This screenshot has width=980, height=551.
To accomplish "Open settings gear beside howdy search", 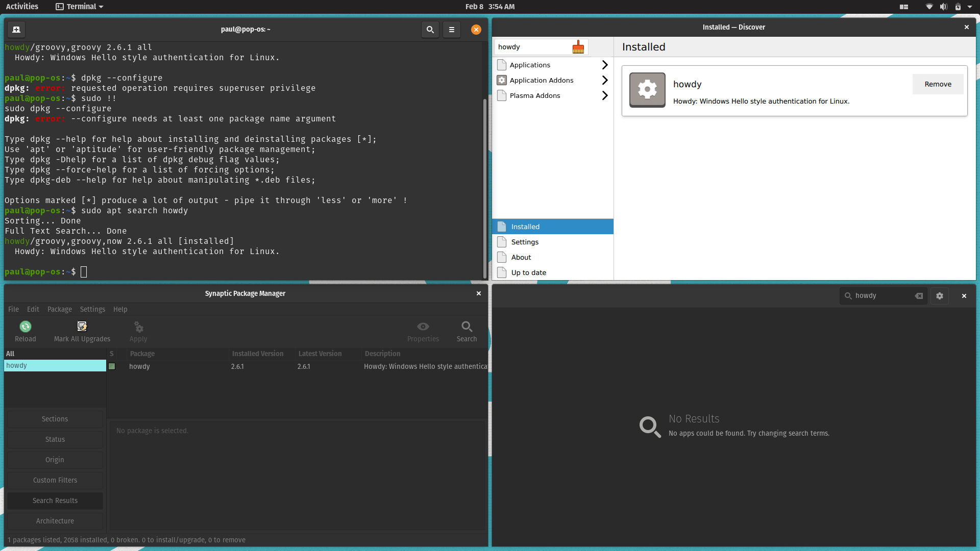I will [x=939, y=296].
